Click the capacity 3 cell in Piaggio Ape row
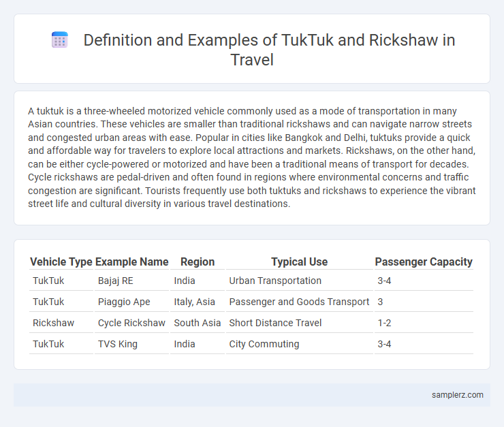 [x=424, y=302]
